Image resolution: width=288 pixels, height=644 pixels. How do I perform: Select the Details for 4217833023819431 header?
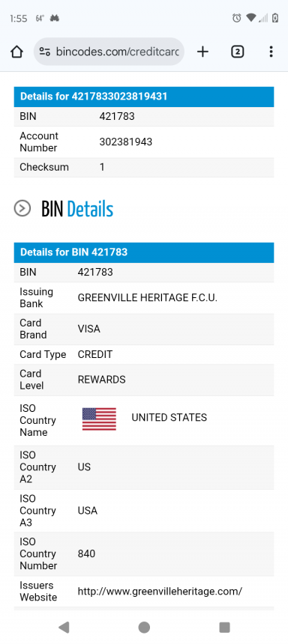point(144,97)
